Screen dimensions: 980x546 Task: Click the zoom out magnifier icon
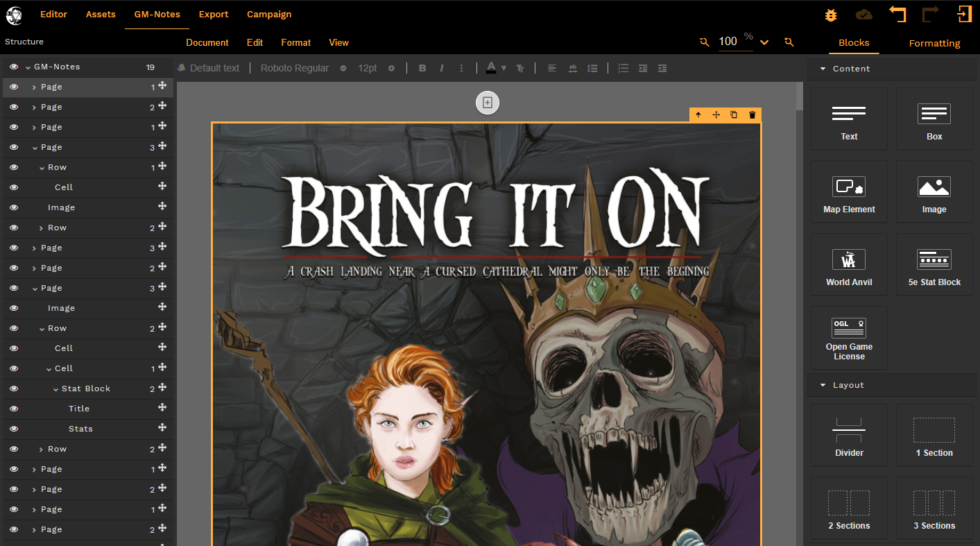(x=705, y=42)
